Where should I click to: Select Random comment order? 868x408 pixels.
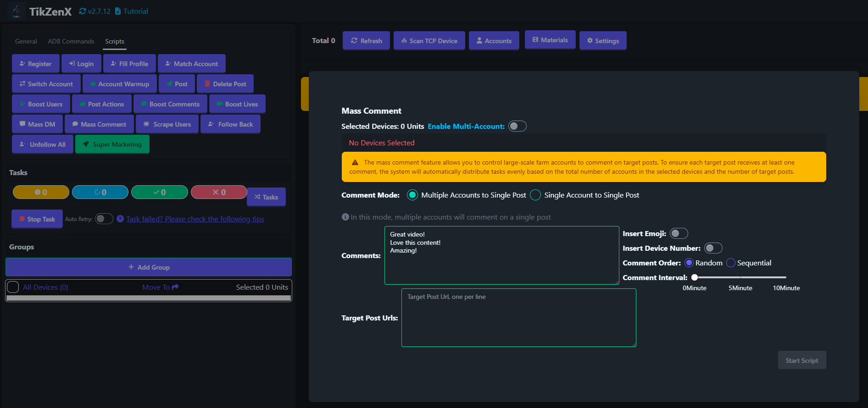point(689,263)
